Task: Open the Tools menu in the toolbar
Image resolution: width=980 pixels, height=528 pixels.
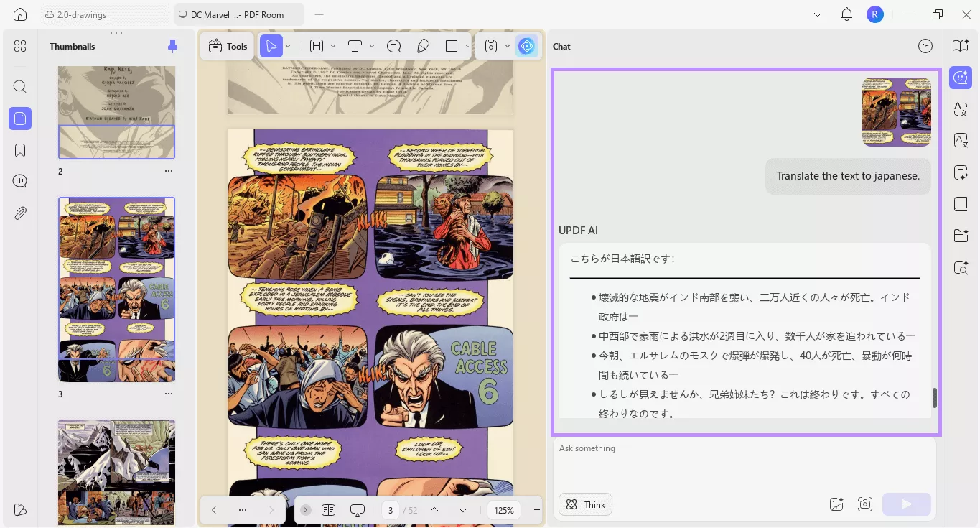Action: pyautogui.click(x=227, y=45)
